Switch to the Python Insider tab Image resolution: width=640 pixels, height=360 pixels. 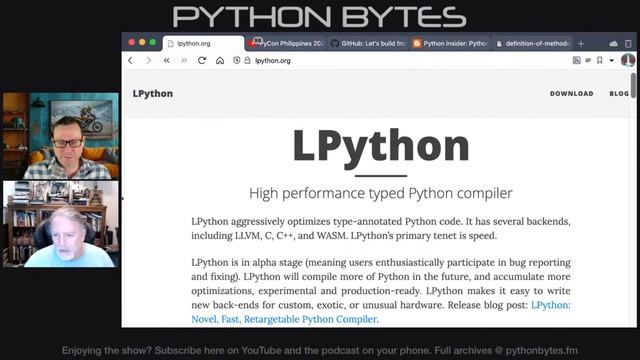pos(450,43)
